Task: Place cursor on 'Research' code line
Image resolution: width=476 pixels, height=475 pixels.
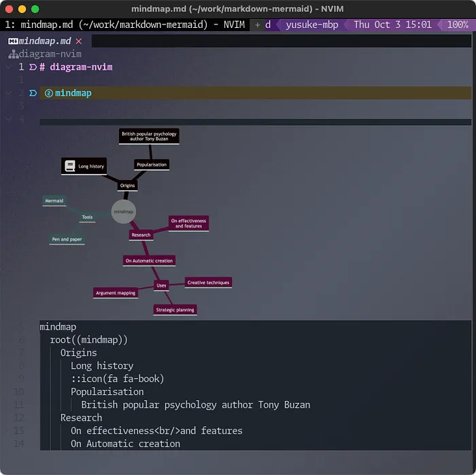Action: [x=81, y=418]
